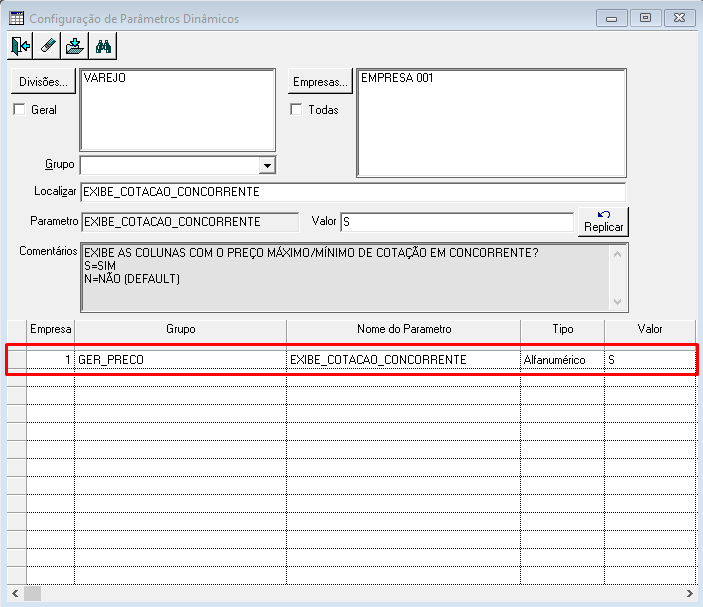Maximize the Configuração de Parâmetros window
This screenshot has width=703, height=607.
[x=645, y=18]
